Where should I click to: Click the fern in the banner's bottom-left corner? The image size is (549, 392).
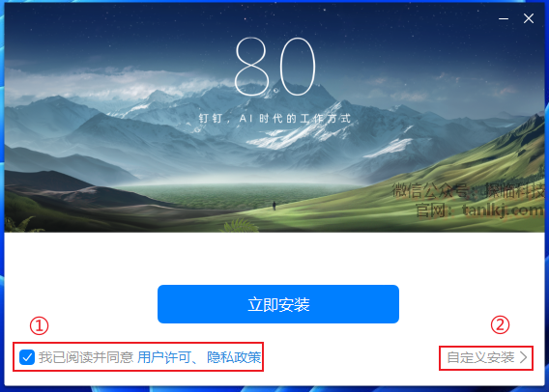click(x=21, y=225)
